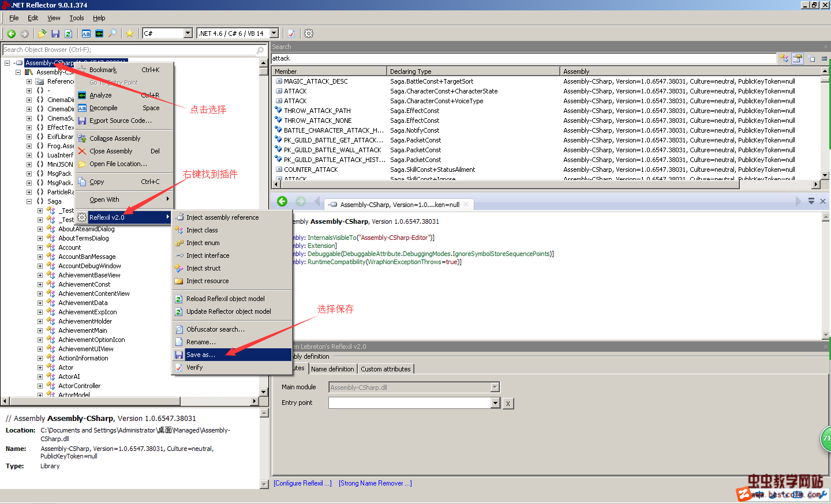This screenshot has height=504, width=831.
Task: Open the Entry point dropdown
Action: (x=495, y=403)
